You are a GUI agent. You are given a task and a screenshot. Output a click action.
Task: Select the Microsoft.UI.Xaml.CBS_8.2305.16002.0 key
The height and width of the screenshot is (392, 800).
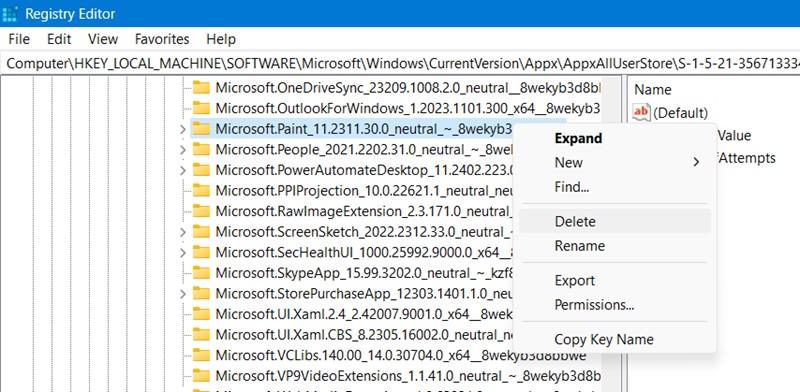(363, 334)
